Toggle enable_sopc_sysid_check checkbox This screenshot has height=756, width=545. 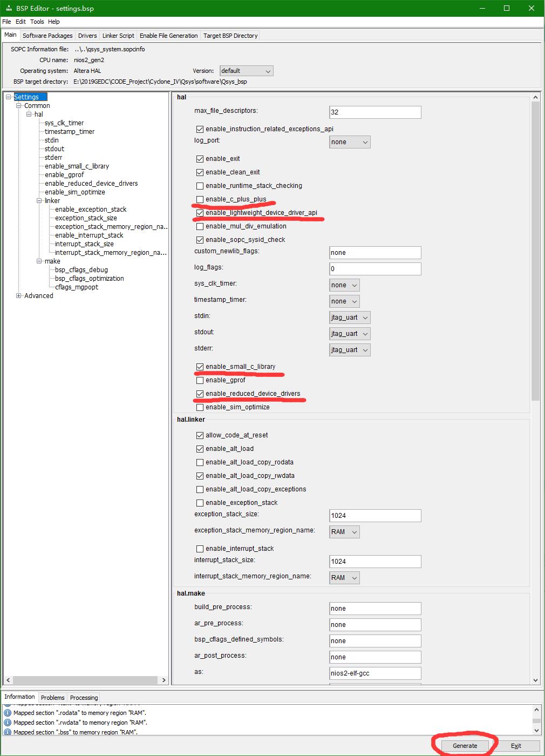(x=200, y=240)
